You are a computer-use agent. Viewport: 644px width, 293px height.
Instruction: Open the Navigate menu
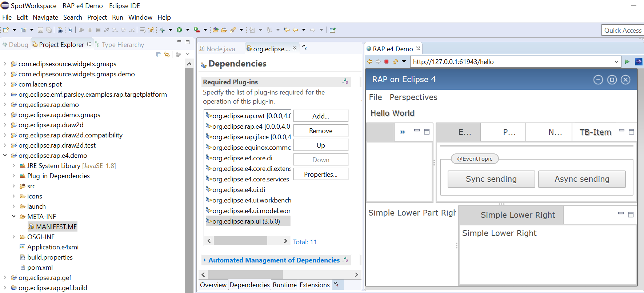point(45,17)
